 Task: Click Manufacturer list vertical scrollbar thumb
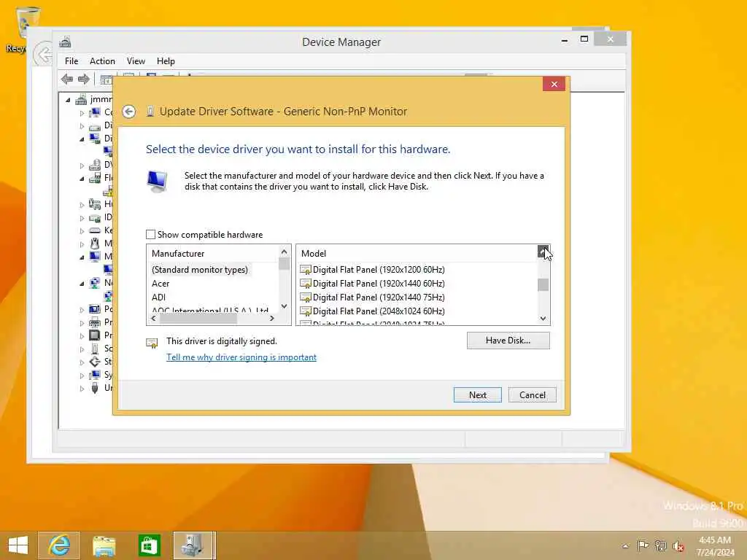(x=284, y=264)
